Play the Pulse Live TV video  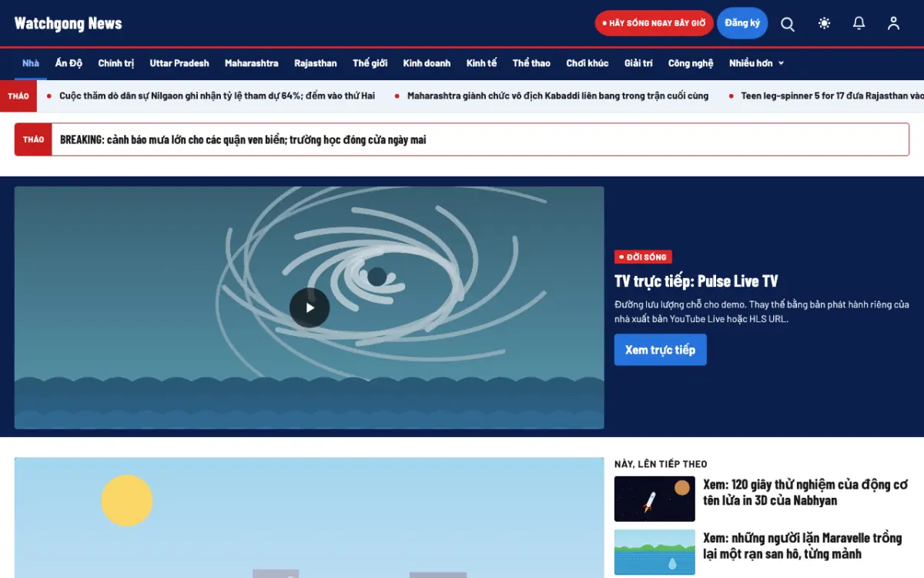(310, 307)
